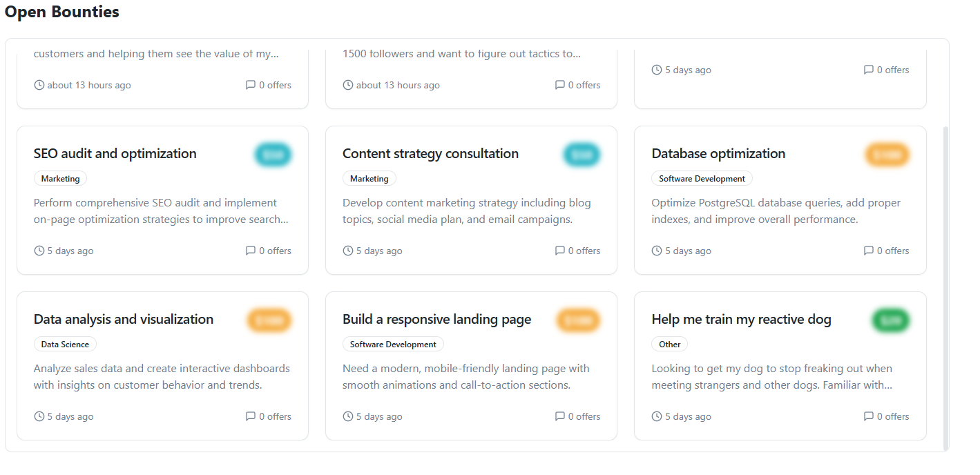Click the clock icon on SEO audit card
Screen dimensions: 980x475
pyautogui.click(x=39, y=250)
